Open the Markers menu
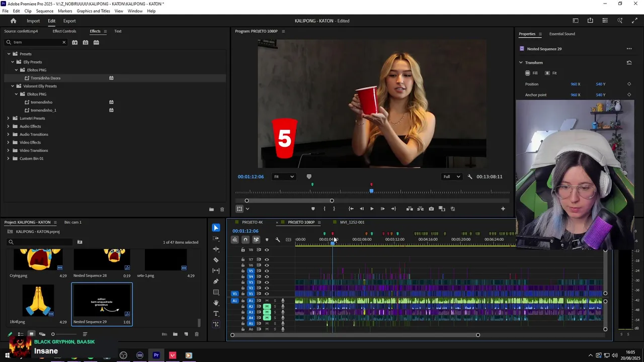Viewport: 644px width, 362px height. 65,11
